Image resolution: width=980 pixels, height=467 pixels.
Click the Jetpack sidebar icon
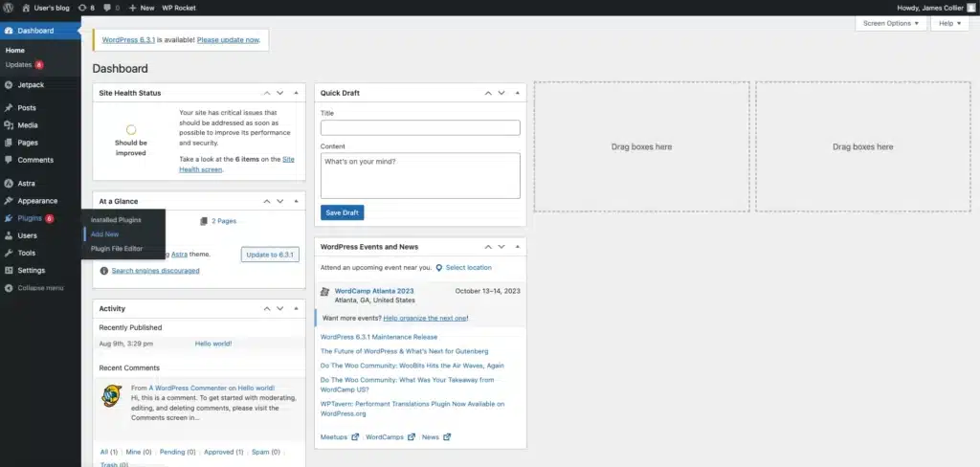click(x=8, y=84)
